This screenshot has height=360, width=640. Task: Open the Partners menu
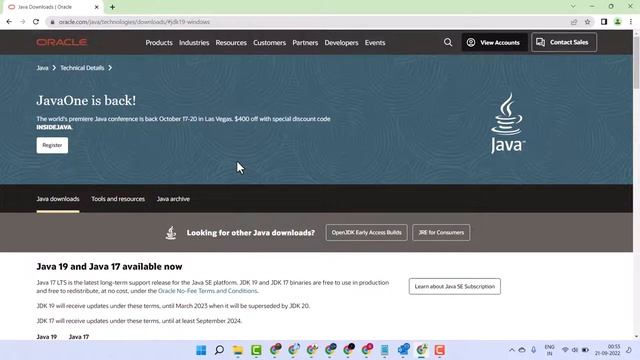pyautogui.click(x=305, y=42)
